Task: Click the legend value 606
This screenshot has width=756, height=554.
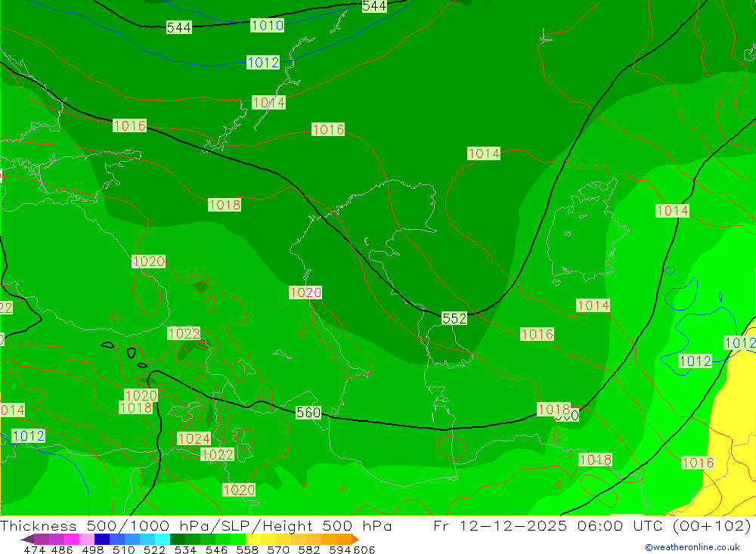Action: [364, 549]
